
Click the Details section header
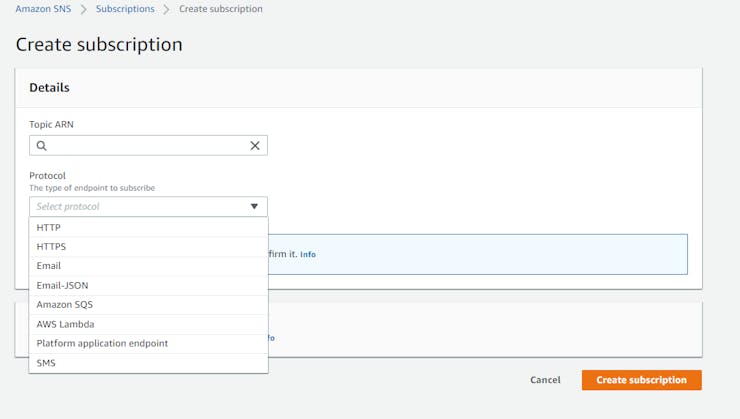coord(50,88)
